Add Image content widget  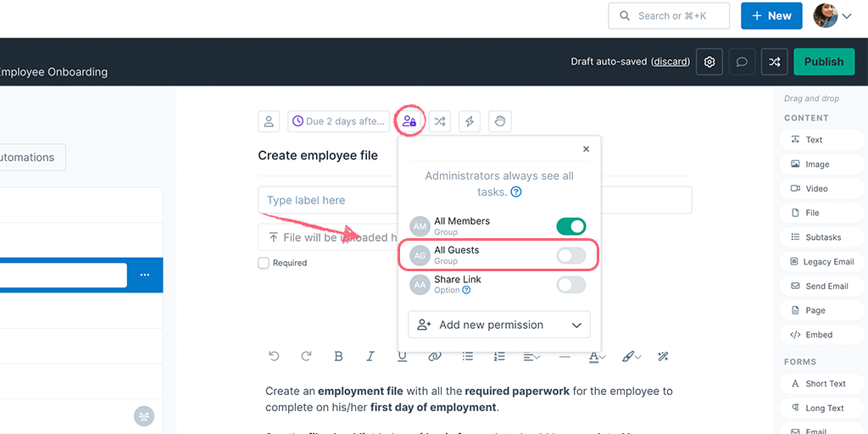(823, 164)
